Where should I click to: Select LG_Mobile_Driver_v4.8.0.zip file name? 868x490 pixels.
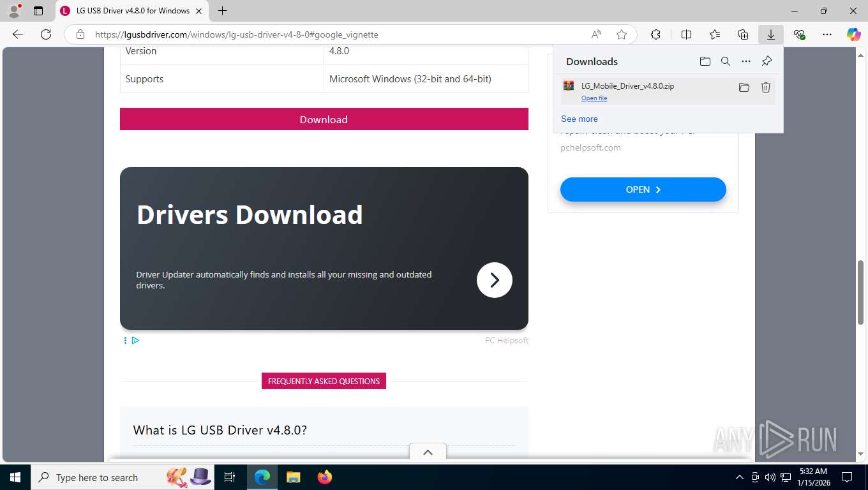627,85
